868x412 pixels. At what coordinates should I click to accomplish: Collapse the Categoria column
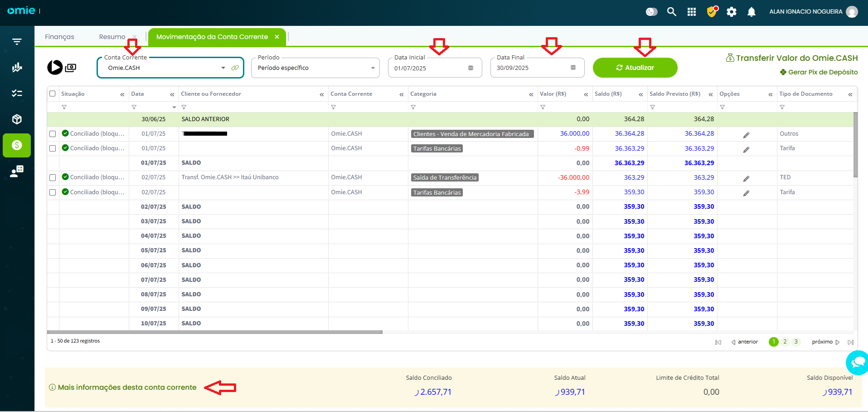531,94
